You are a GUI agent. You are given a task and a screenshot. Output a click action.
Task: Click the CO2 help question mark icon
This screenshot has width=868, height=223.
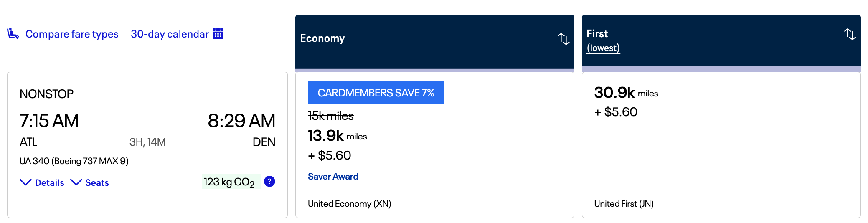[x=269, y=182]
